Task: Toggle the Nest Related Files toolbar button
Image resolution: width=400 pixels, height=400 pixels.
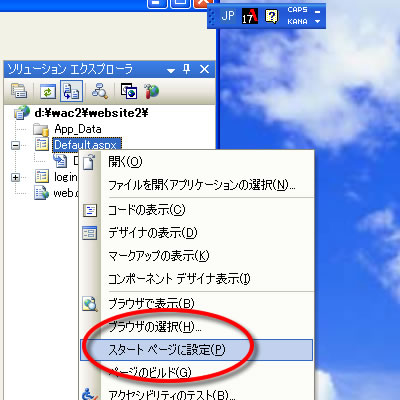Action: click(x=71, y=91)
